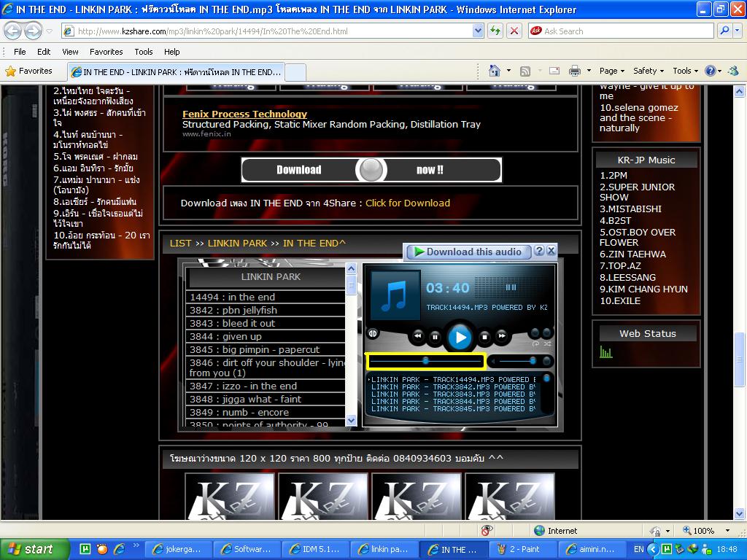Click the Read Mail envelope icon
Image resolution: width=747 pixels, height=560 pixels.
(554, 71)
